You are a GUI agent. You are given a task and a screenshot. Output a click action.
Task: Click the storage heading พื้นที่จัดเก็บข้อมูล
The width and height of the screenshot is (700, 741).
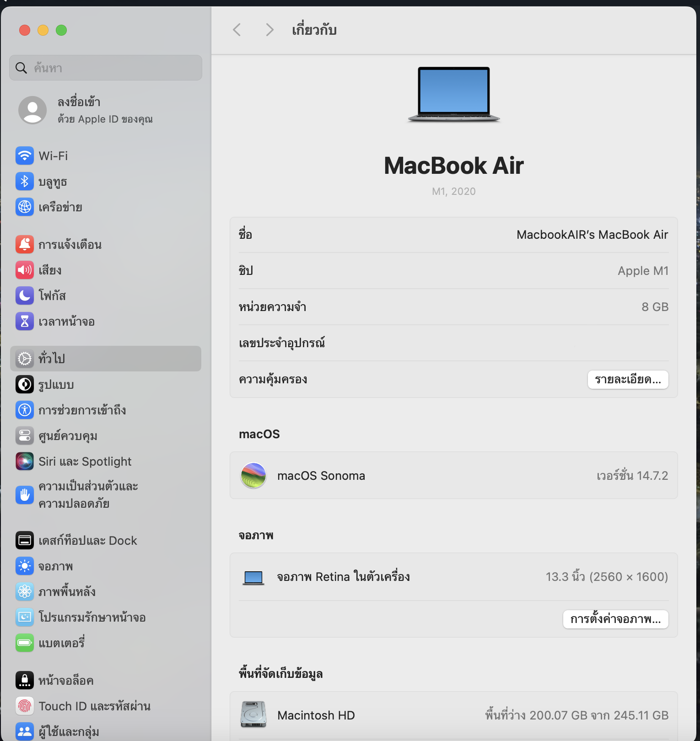coord(280,673)
